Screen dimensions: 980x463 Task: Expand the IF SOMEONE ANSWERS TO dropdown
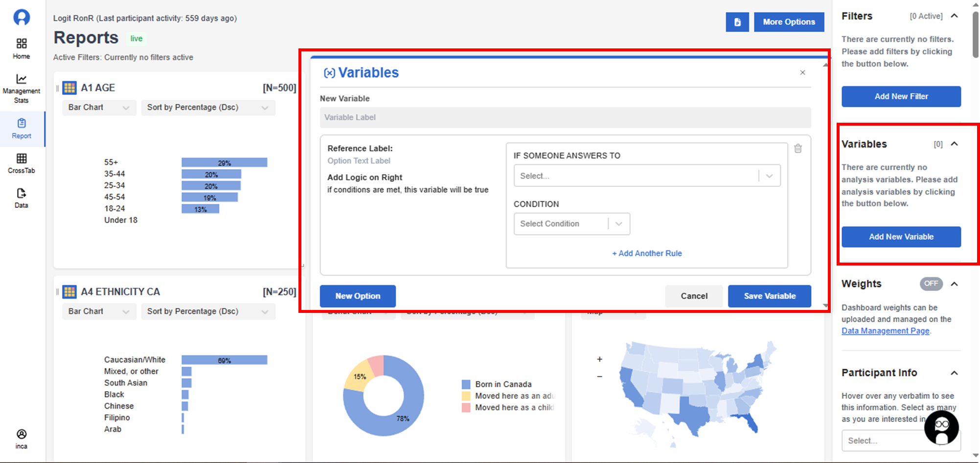[x=646, y=176]
